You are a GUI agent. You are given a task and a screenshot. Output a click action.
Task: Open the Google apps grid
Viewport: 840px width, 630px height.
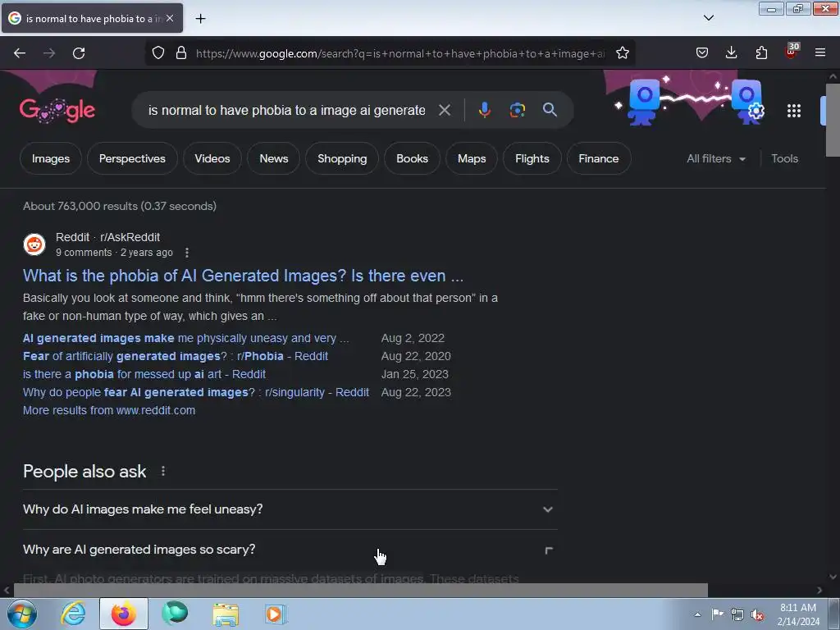(x=794, y=111)
